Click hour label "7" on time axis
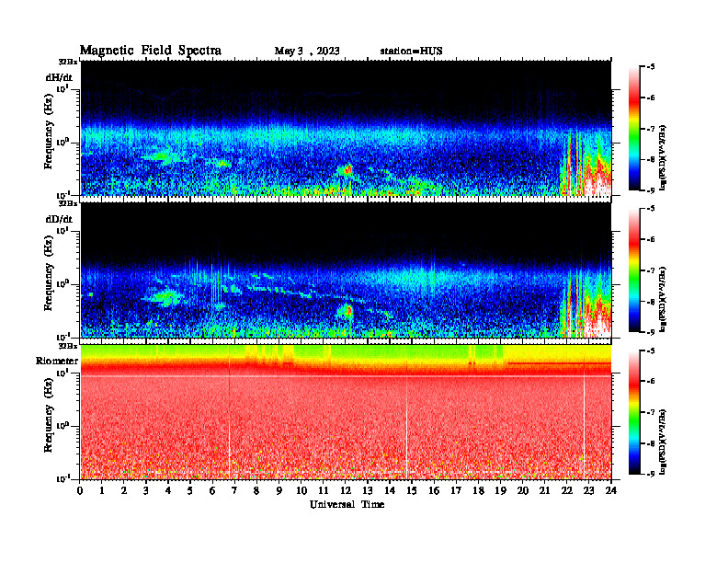Viewport: 728px width, 563px height. (x=234, y=490)
